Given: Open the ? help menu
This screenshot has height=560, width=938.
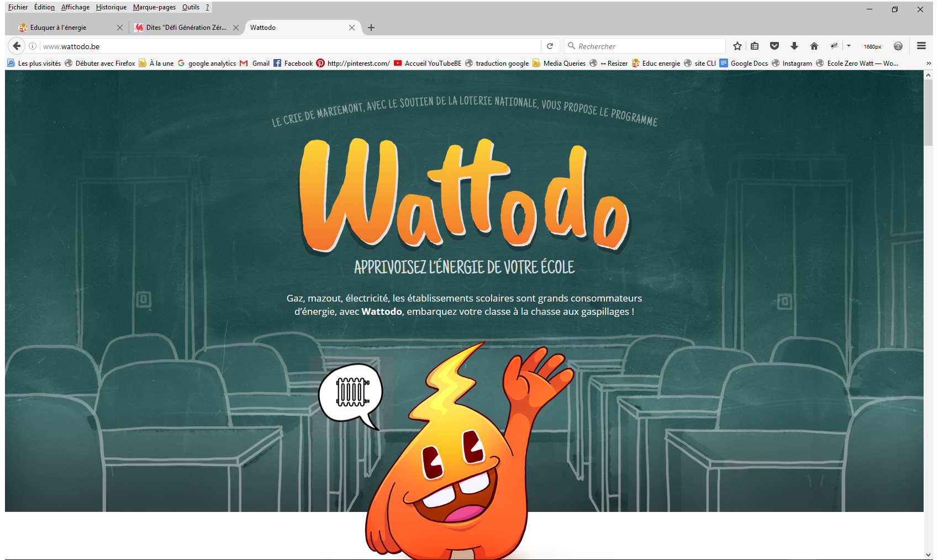Looking at the screenshot, I should 208,7.
